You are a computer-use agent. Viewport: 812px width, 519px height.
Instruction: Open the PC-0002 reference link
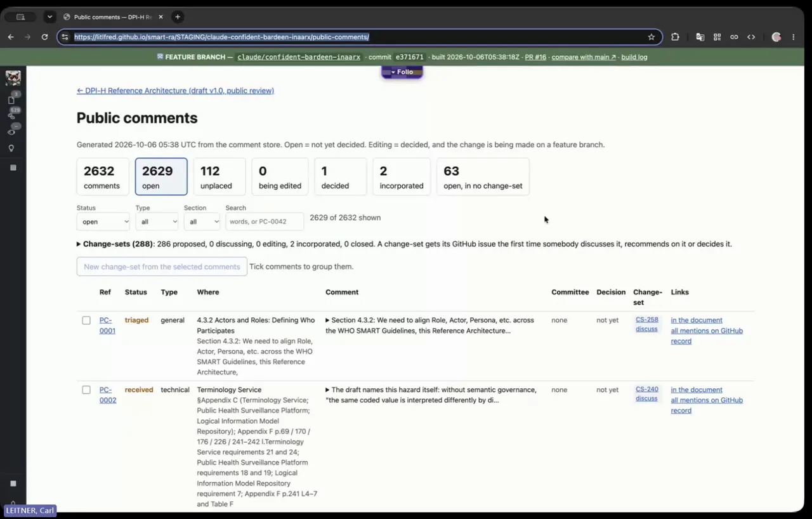[108, 395]
